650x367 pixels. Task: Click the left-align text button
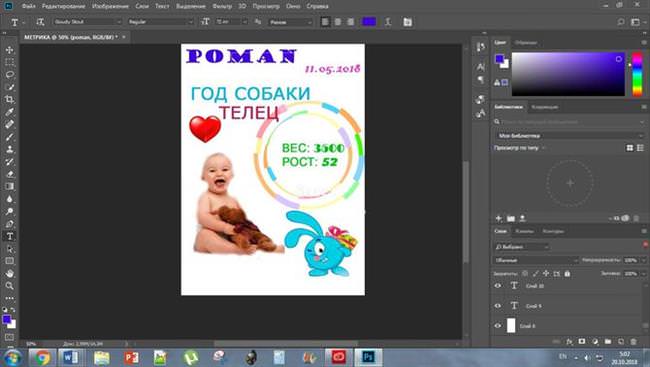pos(325,22)
